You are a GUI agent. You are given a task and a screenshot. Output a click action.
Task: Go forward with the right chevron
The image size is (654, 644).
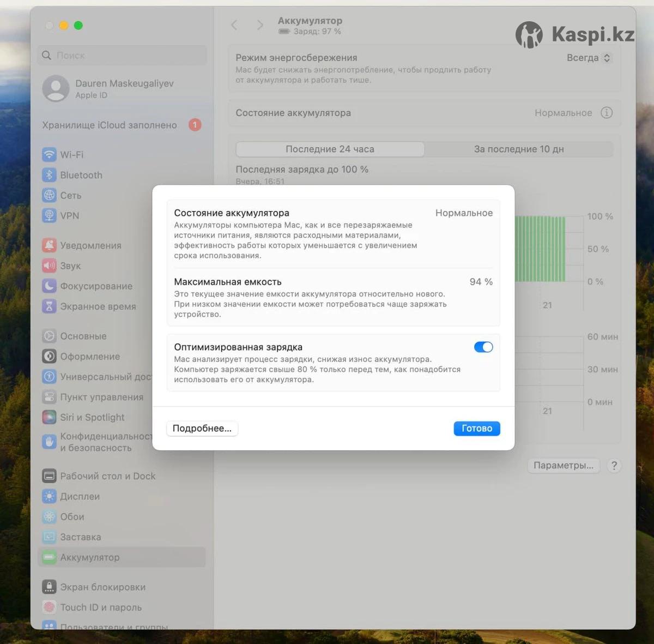point(260,25)
